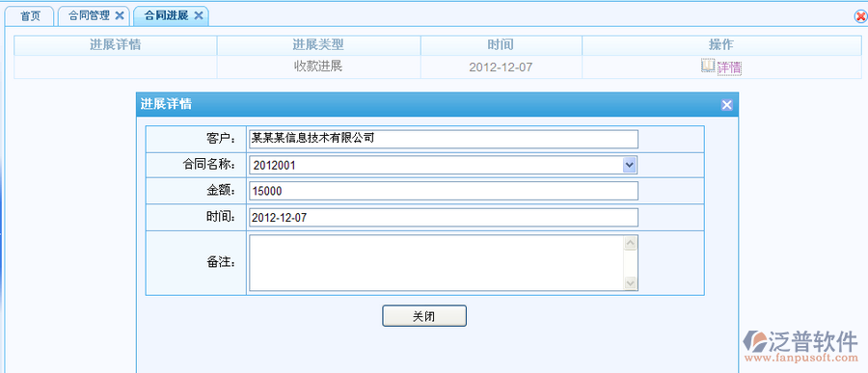Image resolution: width=868 pixels, height=373 pixels.
Task: Click the 关闭 button
Action: 424,316
